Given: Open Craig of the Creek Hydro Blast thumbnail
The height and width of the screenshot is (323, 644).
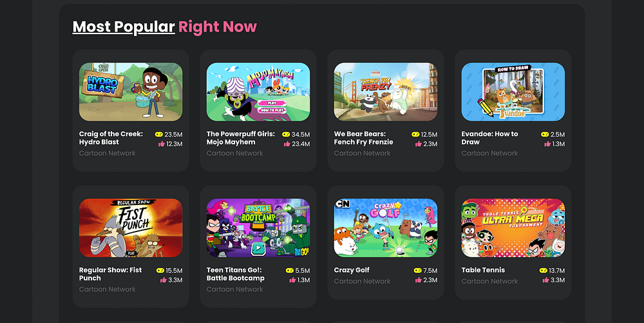Looking at the screenshot, I should [x=131, y=92].
